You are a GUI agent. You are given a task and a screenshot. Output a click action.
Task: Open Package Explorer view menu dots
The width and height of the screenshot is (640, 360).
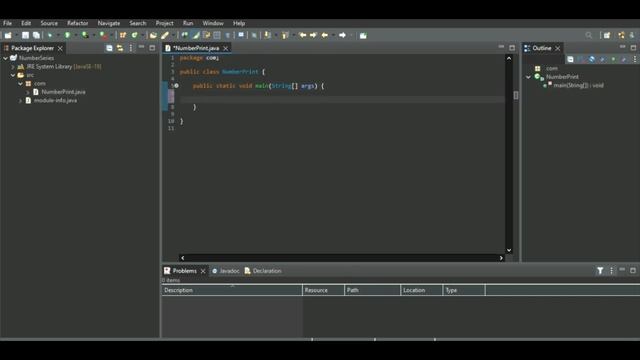[131, 48]
